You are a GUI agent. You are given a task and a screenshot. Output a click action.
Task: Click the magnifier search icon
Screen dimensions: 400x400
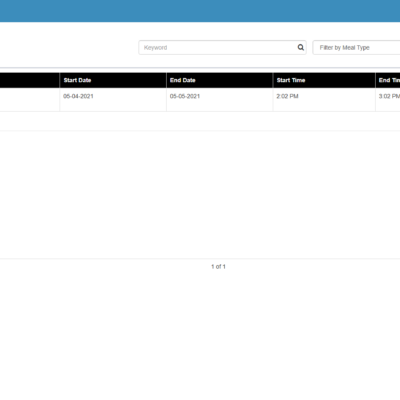coord(301,47)
